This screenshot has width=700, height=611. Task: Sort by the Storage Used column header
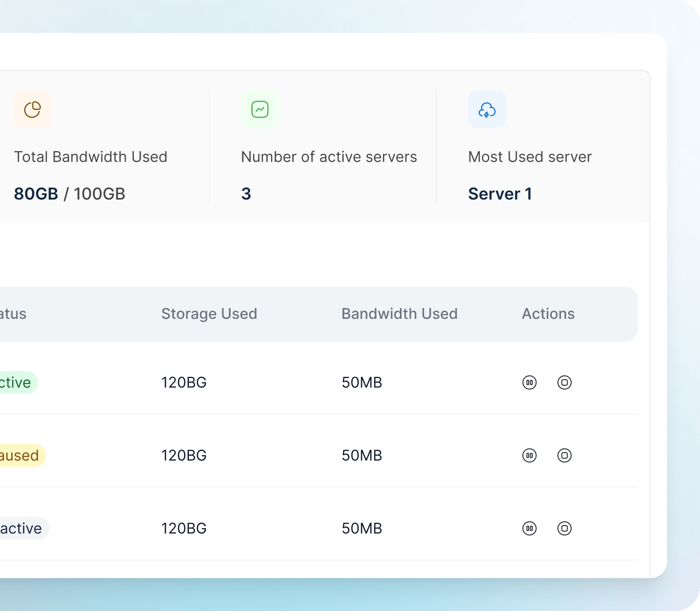click(209, 314)
